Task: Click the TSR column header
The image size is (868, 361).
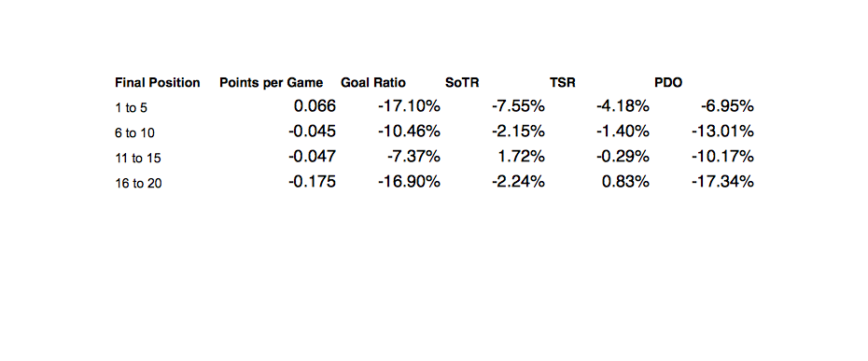Action: [x=563, y=83]
